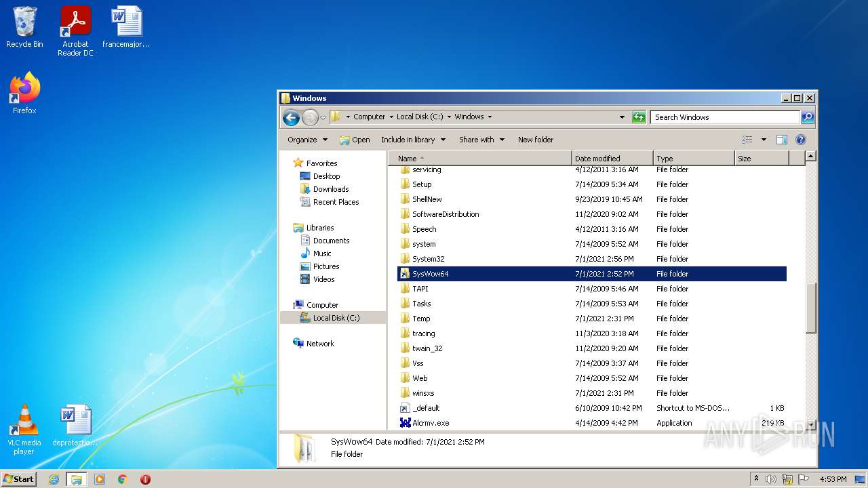The height and width of the screenshot is (488, 868).
Task: Launch Acrobat Reader DC from desktop
Action: [75, 30]
